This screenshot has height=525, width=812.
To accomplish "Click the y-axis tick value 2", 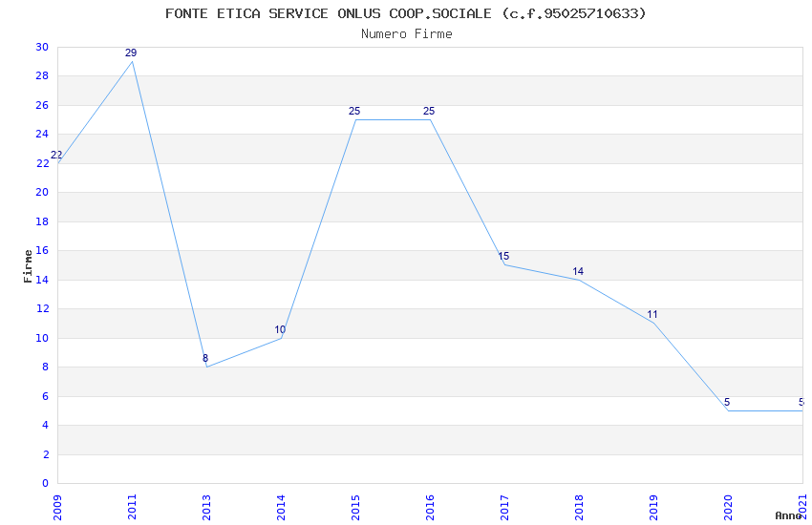I will tap(46, 454).
